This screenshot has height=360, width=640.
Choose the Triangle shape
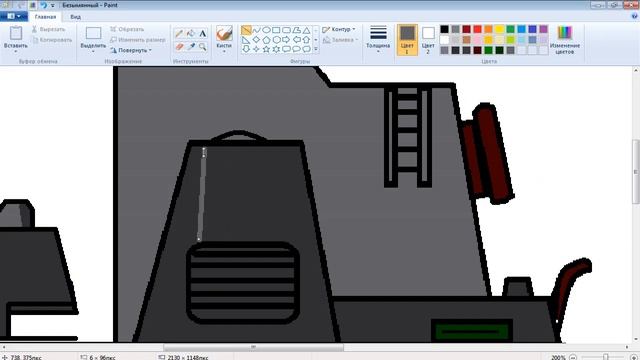click(x=307, y=30)
